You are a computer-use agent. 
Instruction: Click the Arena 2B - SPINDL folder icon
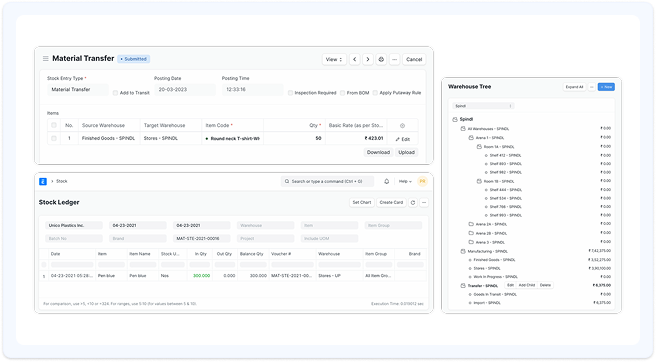(x=471, y=233)
